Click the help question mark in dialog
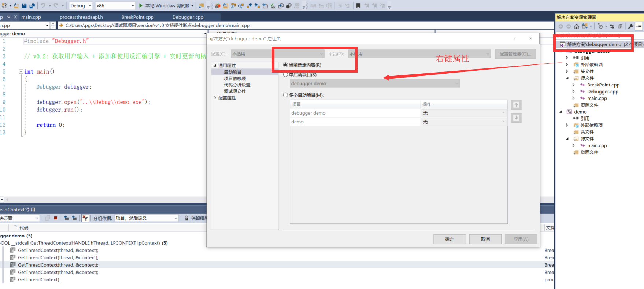 pyautogui.click(x=514, y=38)
